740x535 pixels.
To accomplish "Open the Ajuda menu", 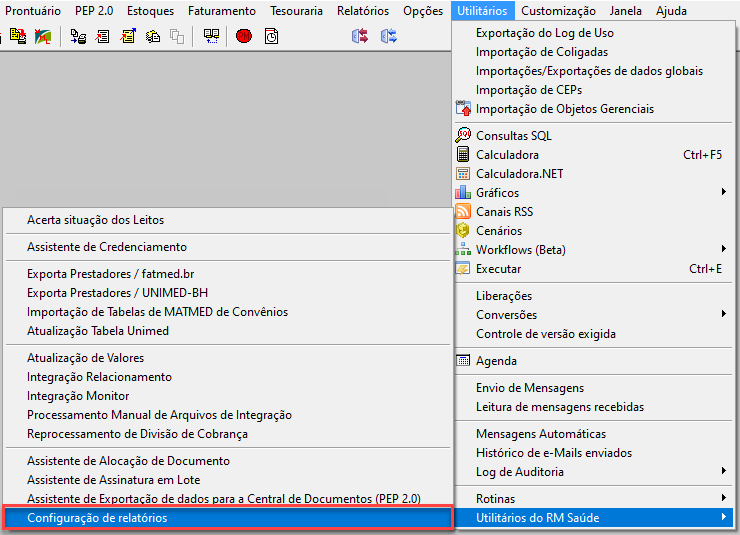I will 671,10.
